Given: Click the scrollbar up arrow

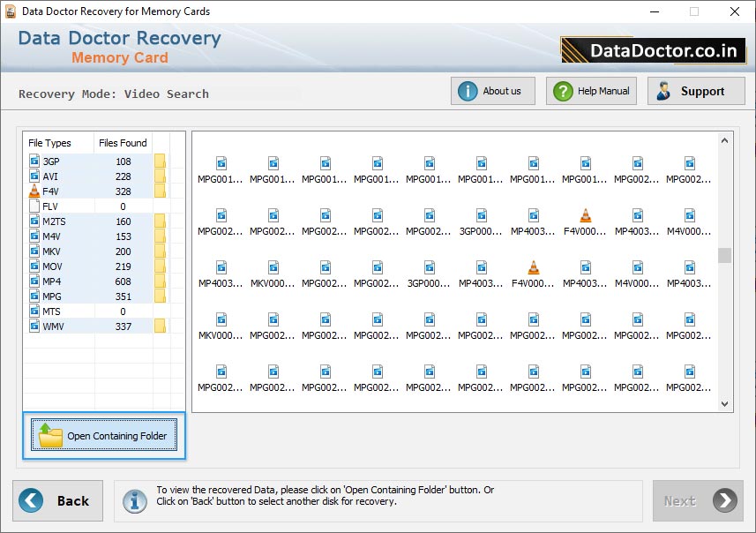Looking at the screenshot, I should (x=724, y=139).
